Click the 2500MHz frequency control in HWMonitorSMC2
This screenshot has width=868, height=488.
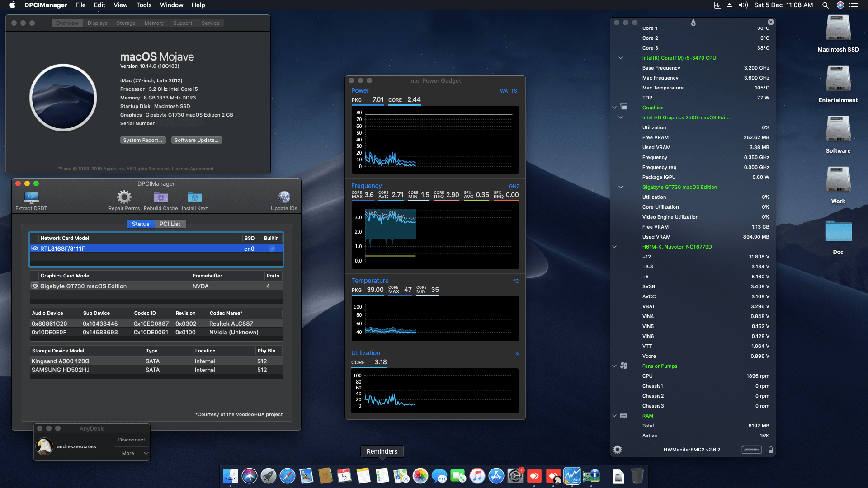click(751, 450)
